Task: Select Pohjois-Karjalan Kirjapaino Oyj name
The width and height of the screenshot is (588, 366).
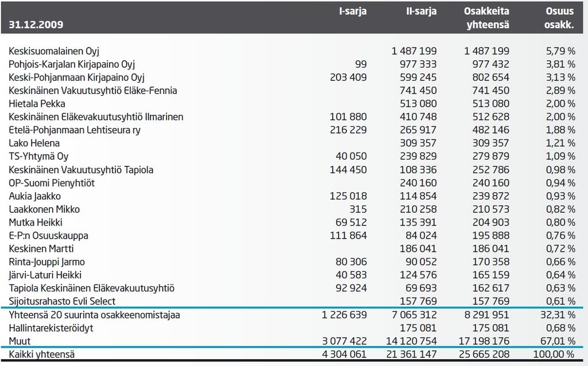Action: 72,64
